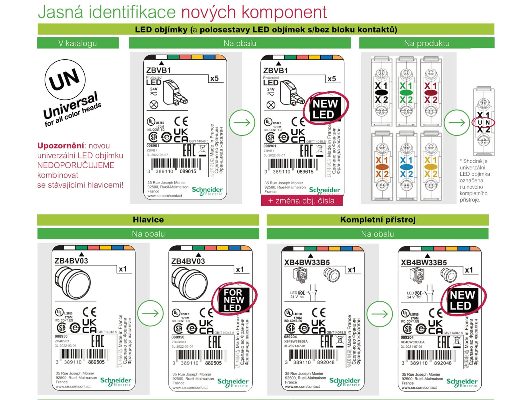532x400 pixels.
Task: Click the green arrow between the XB4BW33B5 labels
Action: [x=380, y=314]
